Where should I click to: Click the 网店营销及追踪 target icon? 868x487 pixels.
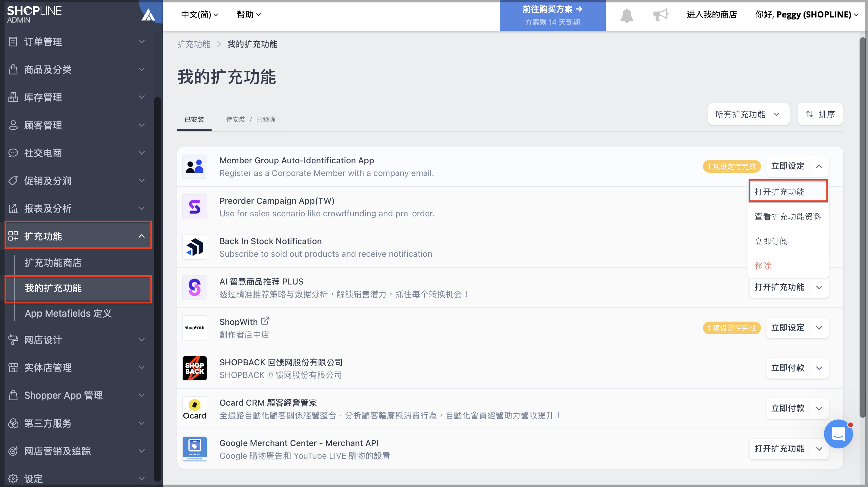(x=13, y=451)
